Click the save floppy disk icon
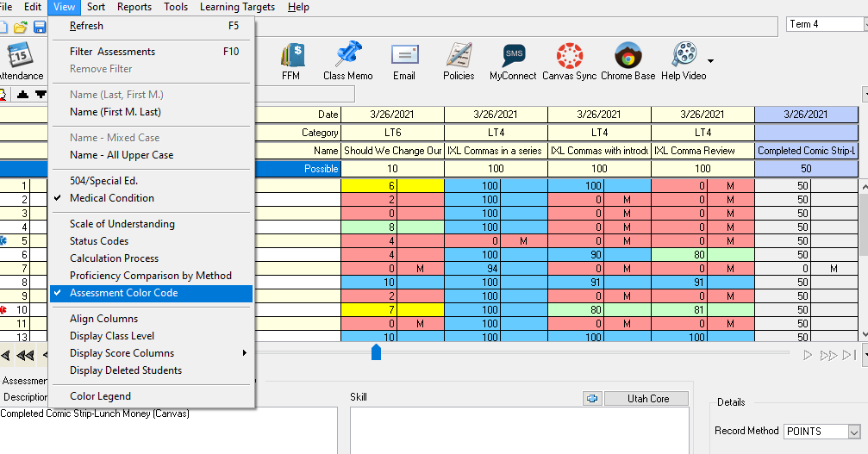This screenshot has width=868, height=454. [x=40, y=27]
